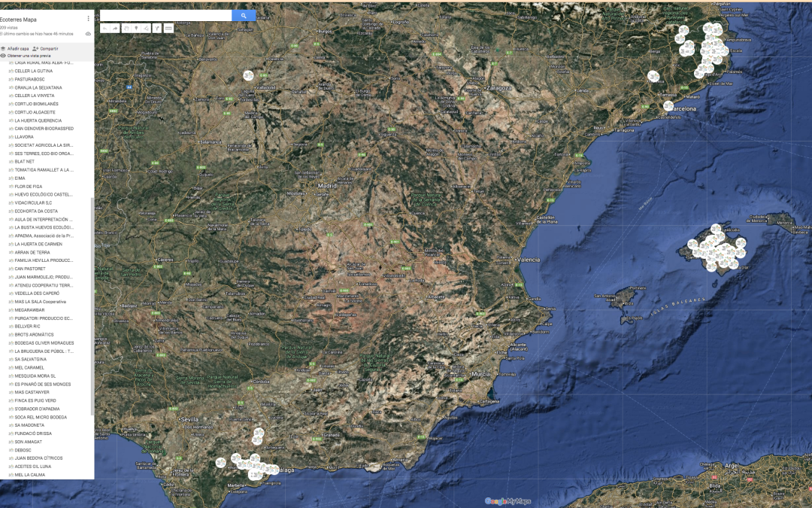Click Añadir capa to add layer
812x508 pixels.
click(x=14, y=49)
